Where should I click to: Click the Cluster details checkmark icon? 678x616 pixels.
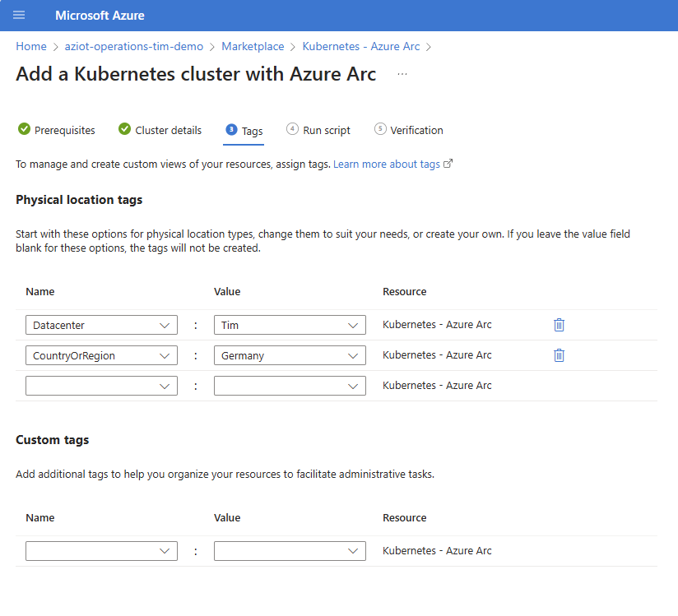tap(124, 129)
